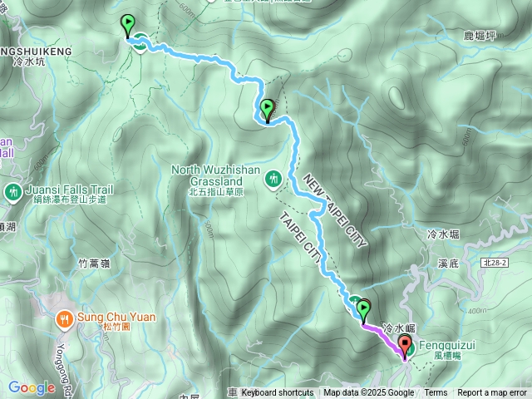
Task: Open the North Wuzhishan Grassland hiking icon
Action: 273,180
